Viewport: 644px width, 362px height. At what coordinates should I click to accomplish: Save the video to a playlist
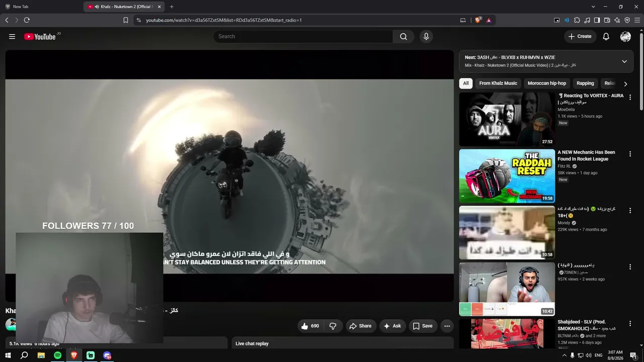tap(423, 326)
